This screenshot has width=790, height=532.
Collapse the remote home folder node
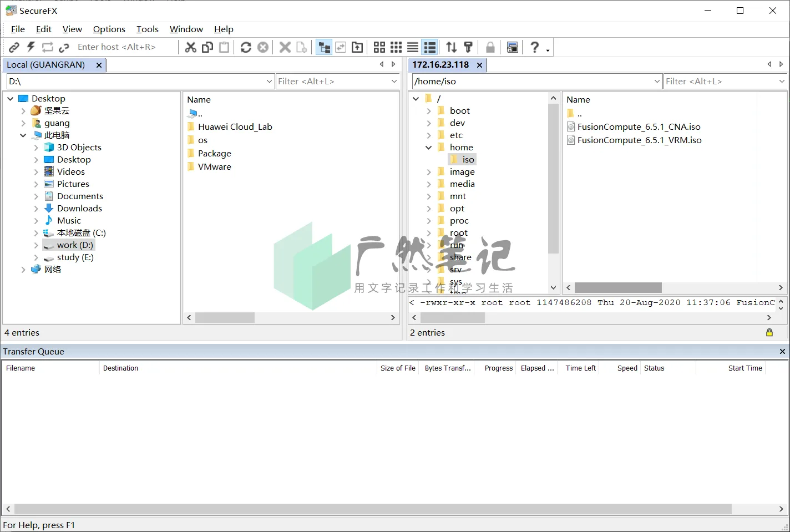point(428,148)
